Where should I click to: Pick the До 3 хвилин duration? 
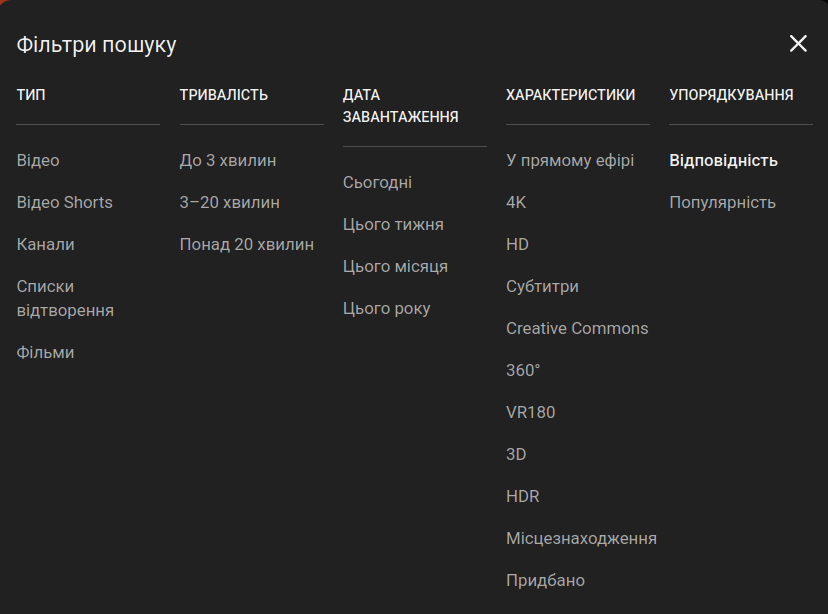[x=228, y=161]
